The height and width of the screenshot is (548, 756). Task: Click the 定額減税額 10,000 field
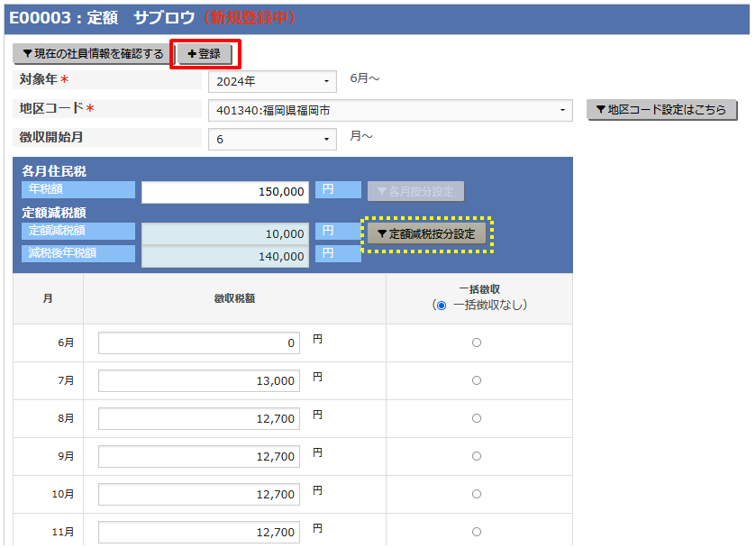(225, 233)
